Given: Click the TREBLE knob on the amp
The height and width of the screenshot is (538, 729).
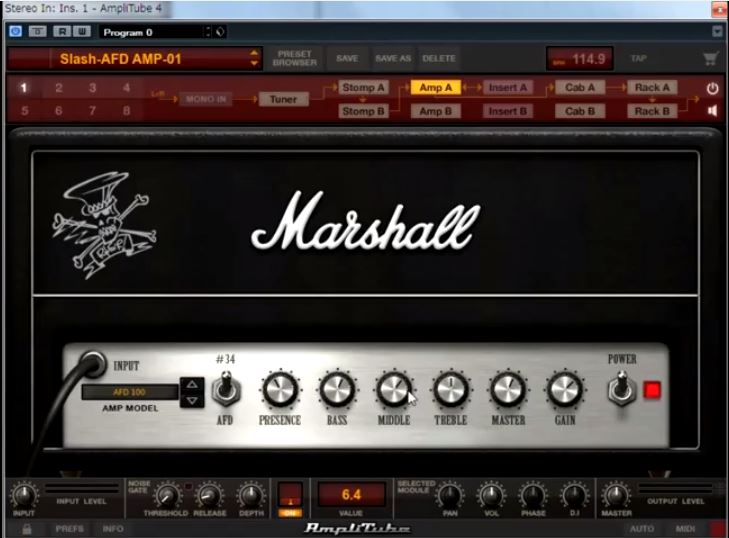Looking at the screenshot, I should pyautogui.click(x=451, y=390).
